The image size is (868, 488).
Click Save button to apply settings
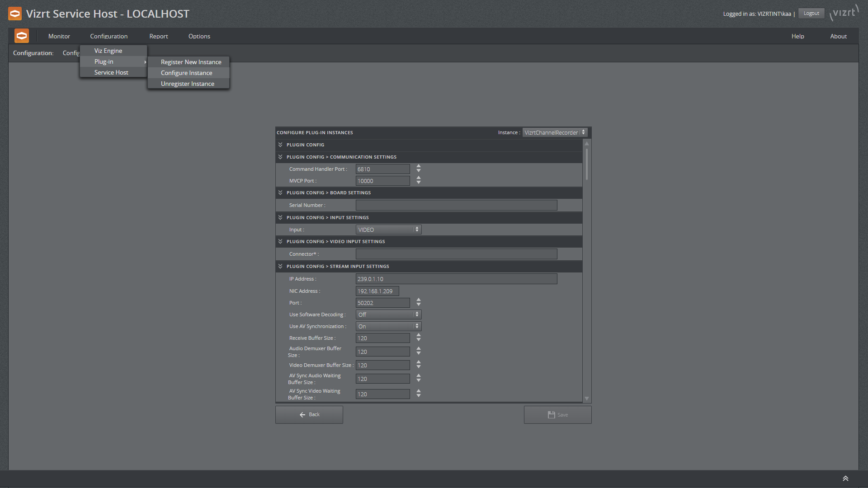tap(557, 414)
